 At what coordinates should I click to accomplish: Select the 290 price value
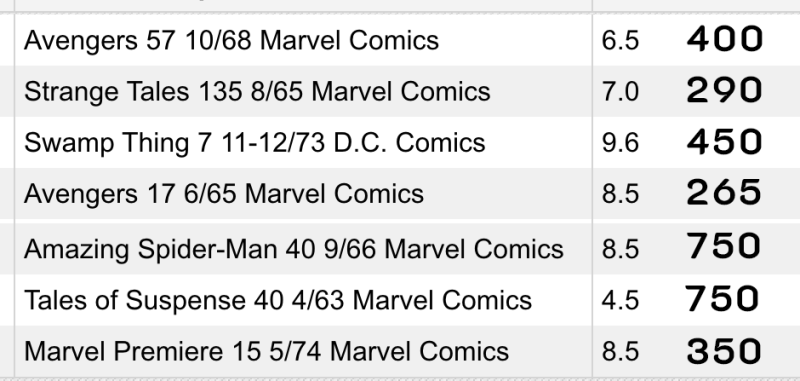click(x=724, y=90)
